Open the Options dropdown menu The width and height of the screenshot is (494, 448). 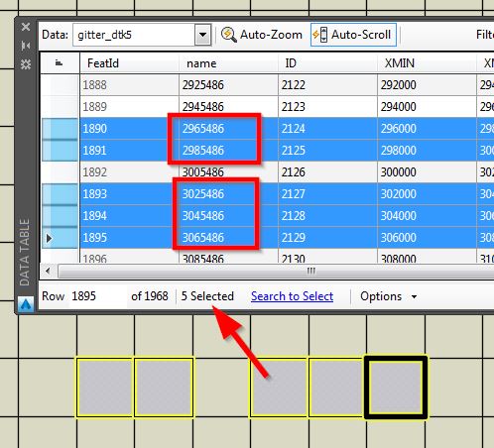point(389,296)
